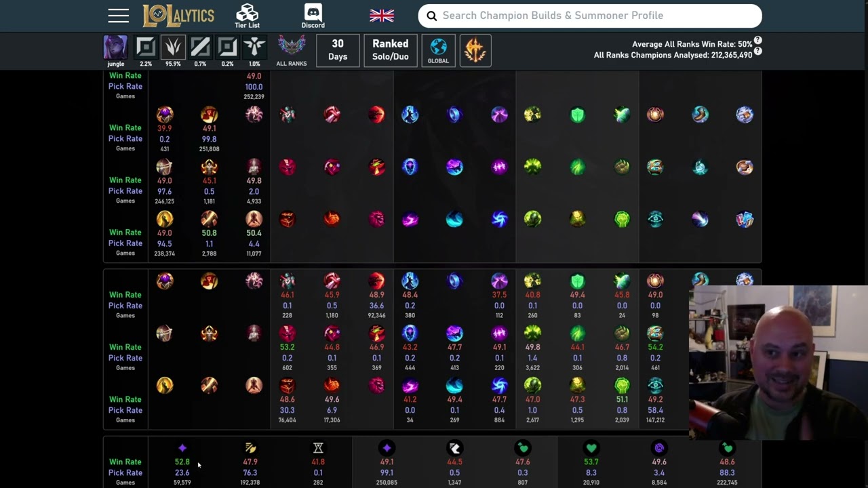Select secondary rune with 43.2 win rate
The image size is (868, 488).
(x=410, y=333)
